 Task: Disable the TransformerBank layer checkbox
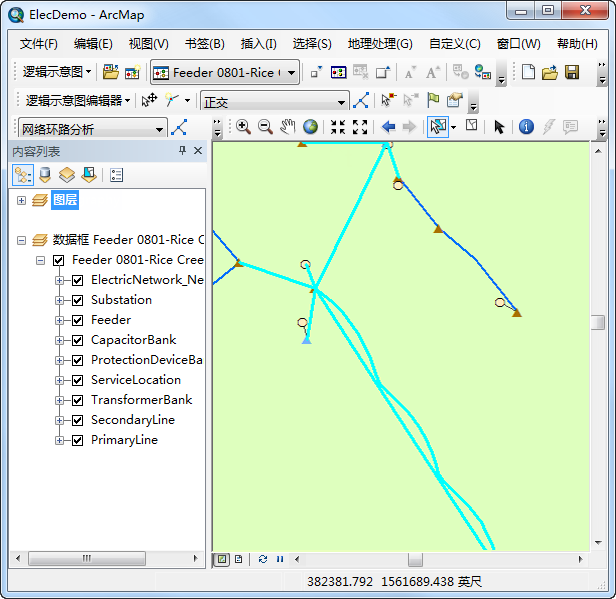[77, 400]
